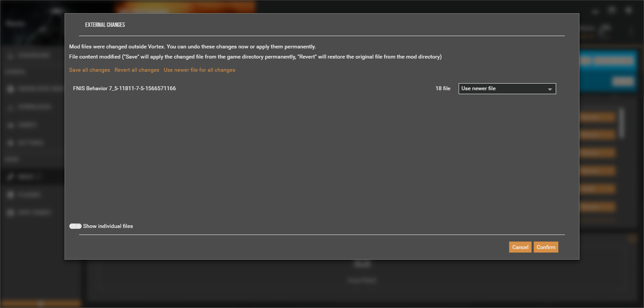Open Save Games in the sidebar
This screenshot has width=644, height=308.
[33, 213]
